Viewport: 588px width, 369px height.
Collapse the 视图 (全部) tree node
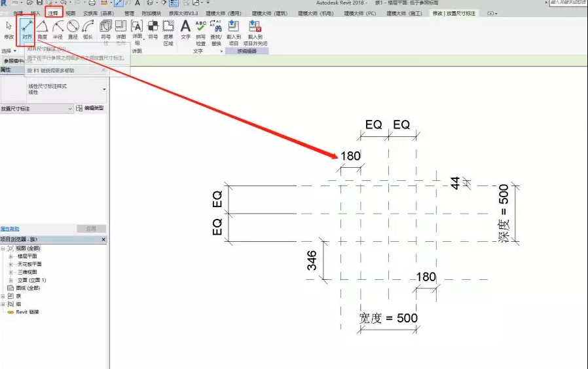tap(3, 248)
